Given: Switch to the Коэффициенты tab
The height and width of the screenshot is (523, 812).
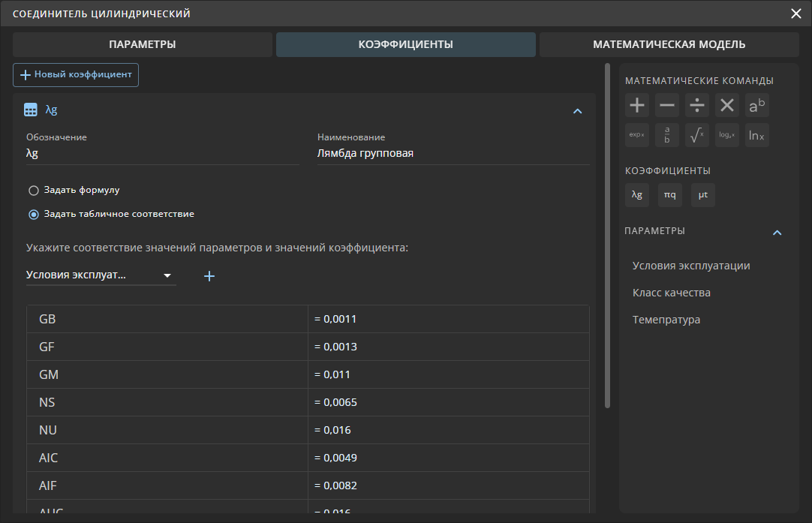Looking at the screenshot, I should (405, 44).
